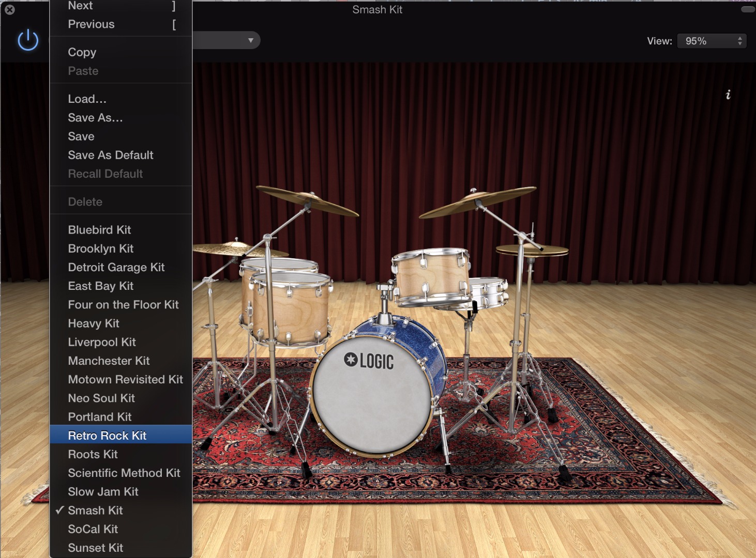Screen dimensions: 756x558
Task: Click the hi-hat cymbals above the snare
Action: (532, 251)
